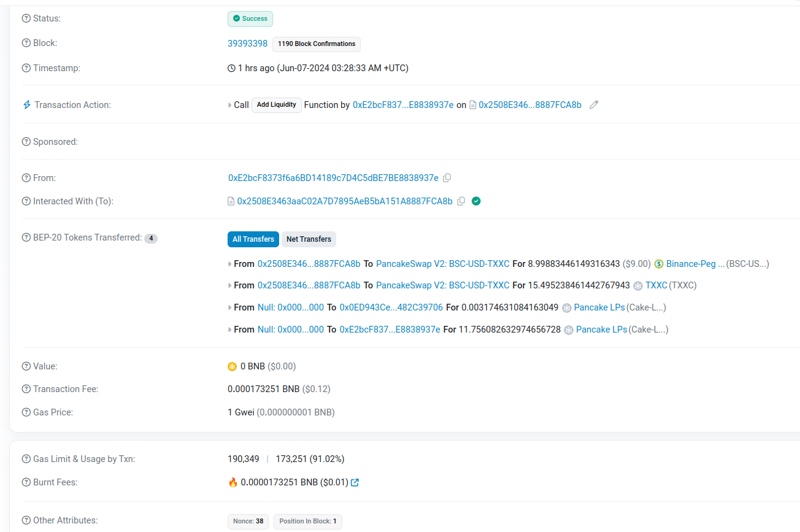Viewport: 800px width, 532px height.
Task: Click the help icon beside Burnt Fees
Action: [x=26, y=482]
